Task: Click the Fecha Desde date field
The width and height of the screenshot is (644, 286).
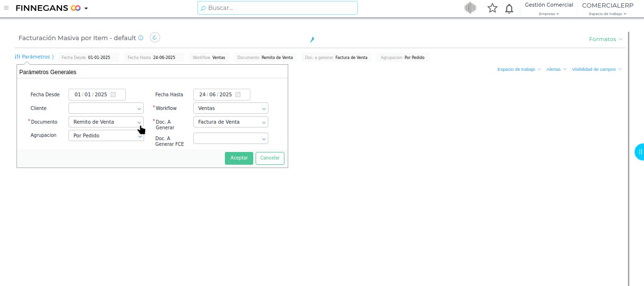Action: click(97, 94)
